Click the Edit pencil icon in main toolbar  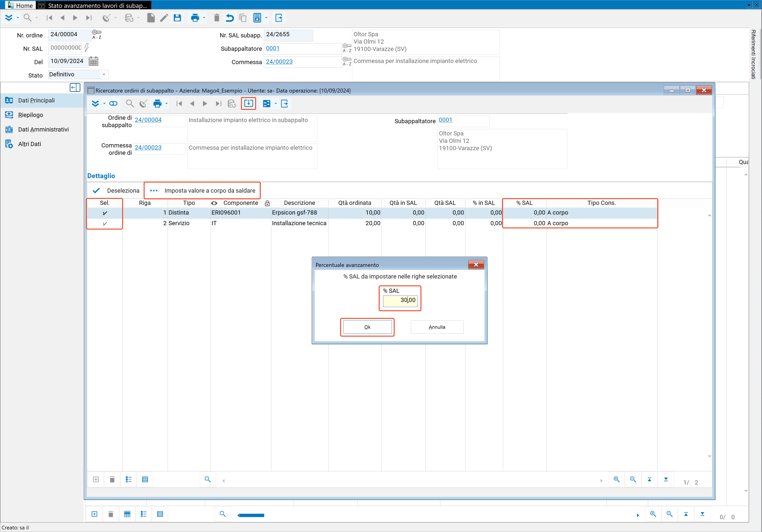164,18
